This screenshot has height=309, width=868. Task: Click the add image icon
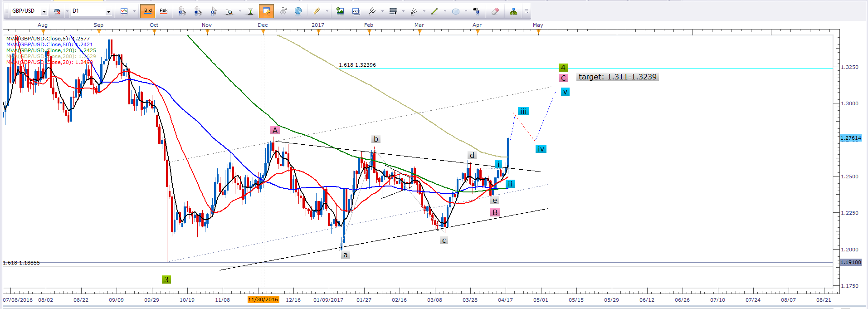(340, 11)
